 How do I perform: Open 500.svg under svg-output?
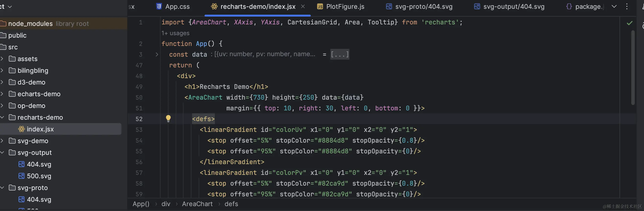[39, 176]
